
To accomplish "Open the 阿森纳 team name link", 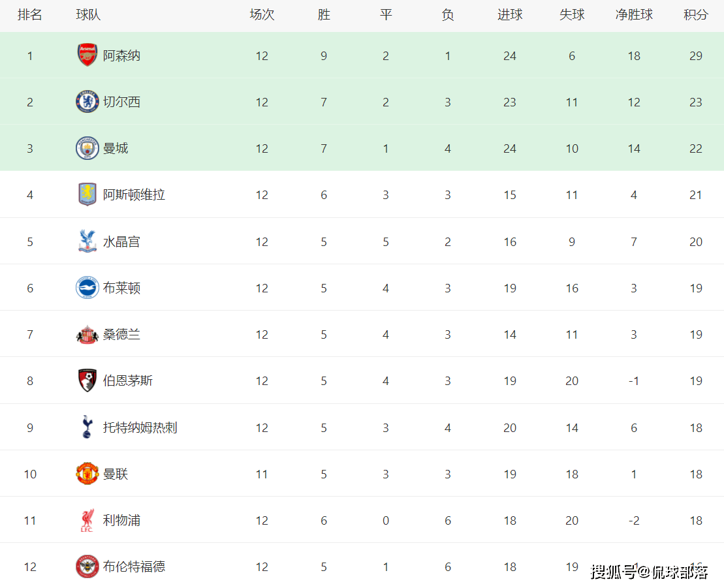I will click(x=121, y=55).
